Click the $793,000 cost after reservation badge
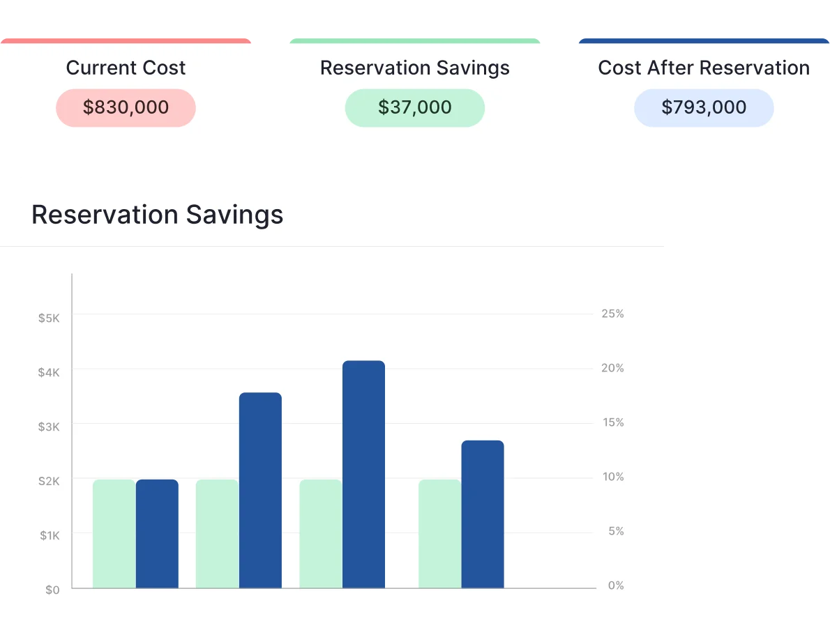 [703, 107]
